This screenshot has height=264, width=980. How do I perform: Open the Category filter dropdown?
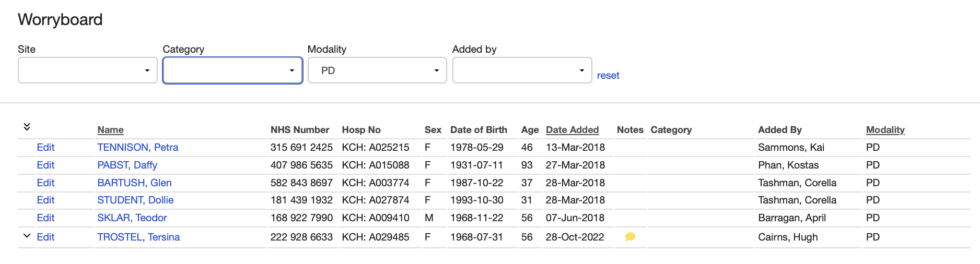232,70
